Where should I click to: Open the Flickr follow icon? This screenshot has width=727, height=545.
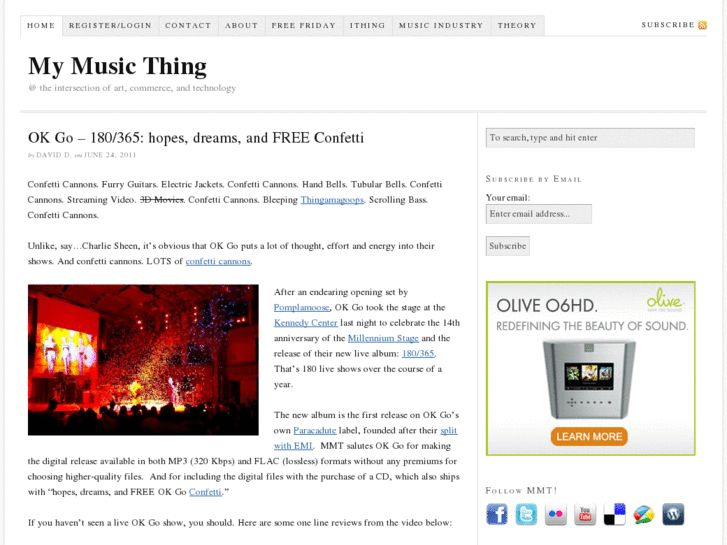click(x=555, y=514)
